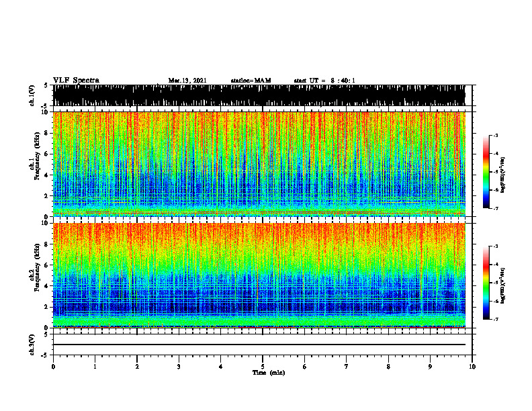Click the "0" label on time axis
Image resolution: width=532 pixels, height=411 pixels.
53,367
